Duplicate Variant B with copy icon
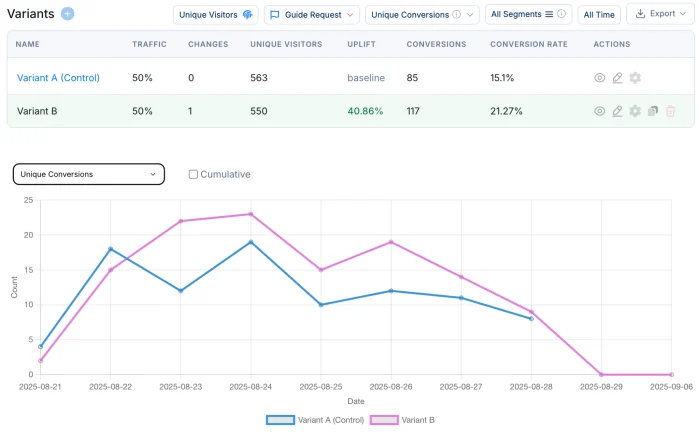699x434 pixels. tap(653, 111)
